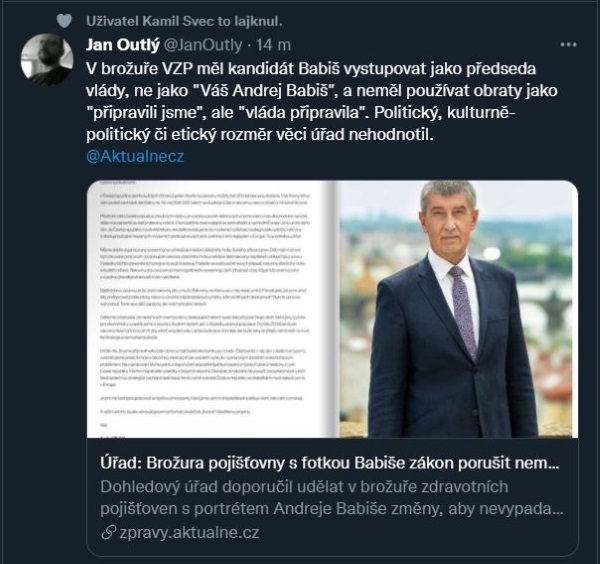
Task: Click the quoted phrase 'Váš Andrej Babiš'
Action: coord(262,91)
